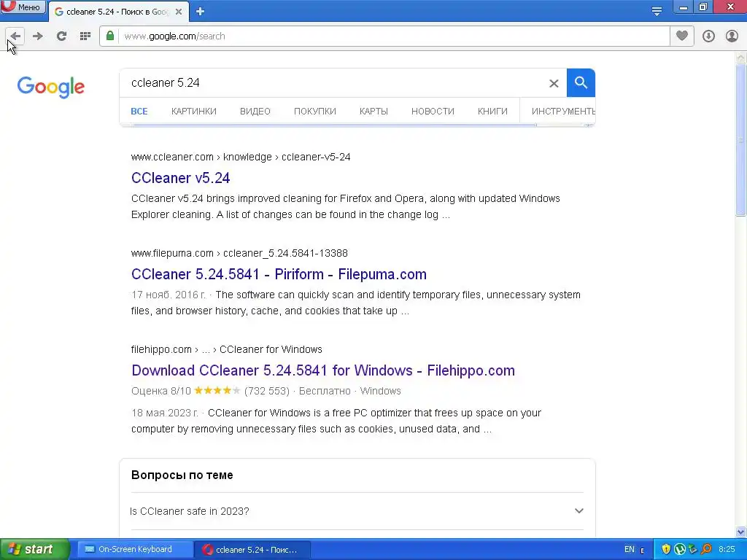Close the ccleaner 5.24 browser tab

[179, 12]
